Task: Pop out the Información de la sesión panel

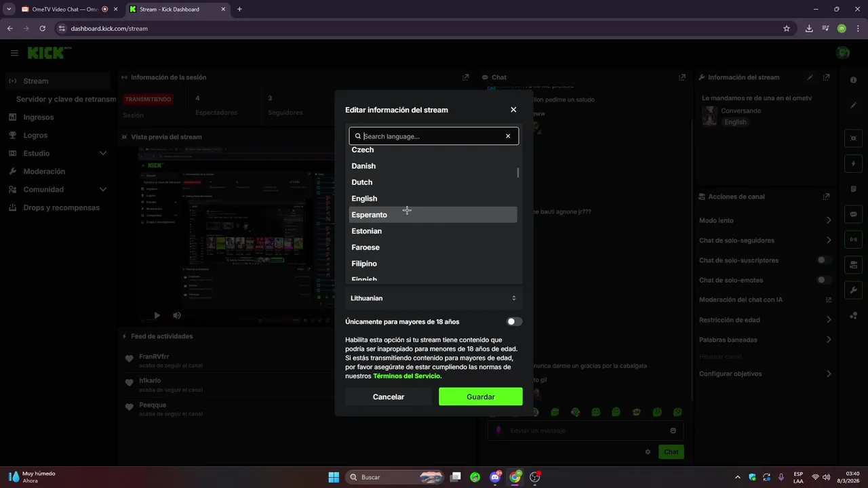Action: (465, 77)
